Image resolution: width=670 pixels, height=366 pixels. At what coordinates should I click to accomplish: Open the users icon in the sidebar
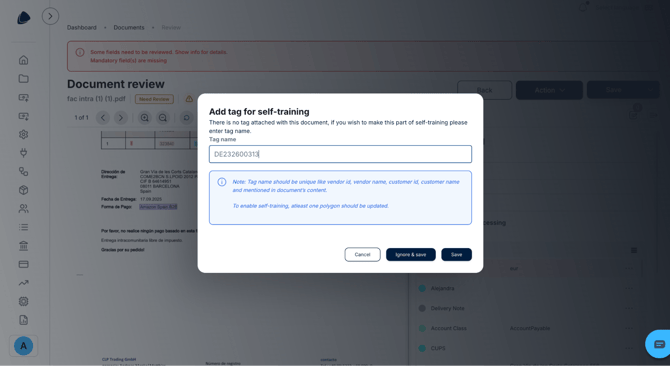tap(24, 208)
